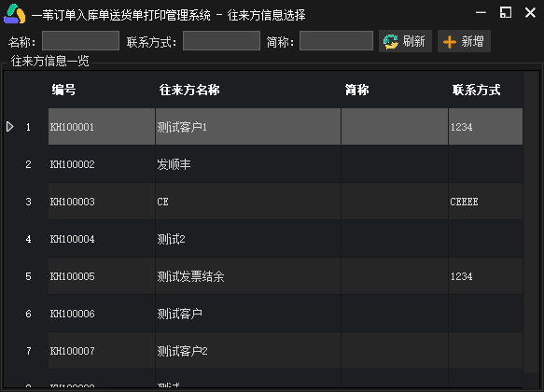Click the vertical scrollbar track of the list
The image size is (544, 392).
pyautogui.click(x=531, y=222)
